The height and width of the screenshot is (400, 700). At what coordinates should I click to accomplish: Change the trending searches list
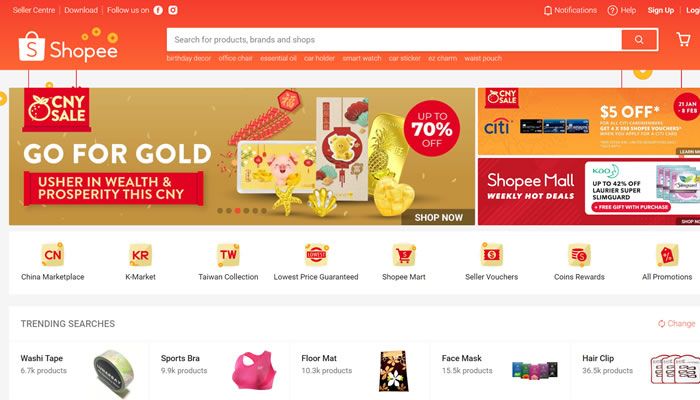[x=677, y=323]
